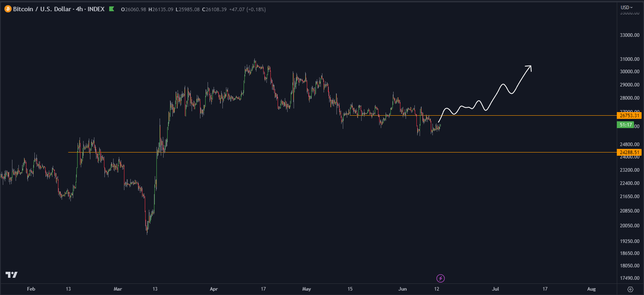Click the high price value H26135.09
Image resolution: width=644 pixels, height=295 pixels.
tap(161, 9)
